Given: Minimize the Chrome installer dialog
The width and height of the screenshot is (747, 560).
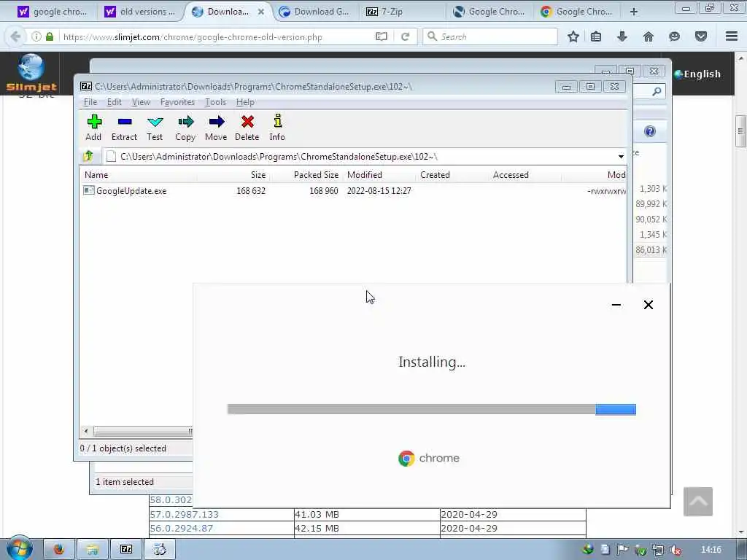Looking at the screenshot, I should [616, 305].
